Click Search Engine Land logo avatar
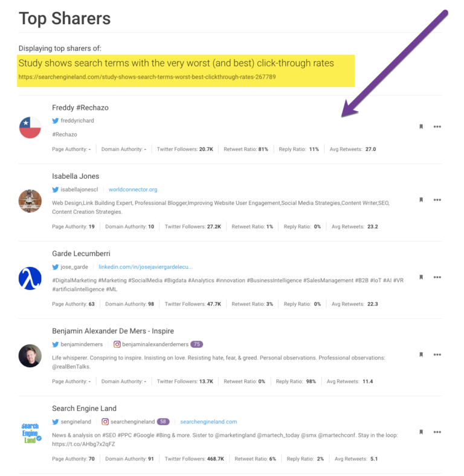The width and height of the screenshot is (464, 476). [30, 433]
